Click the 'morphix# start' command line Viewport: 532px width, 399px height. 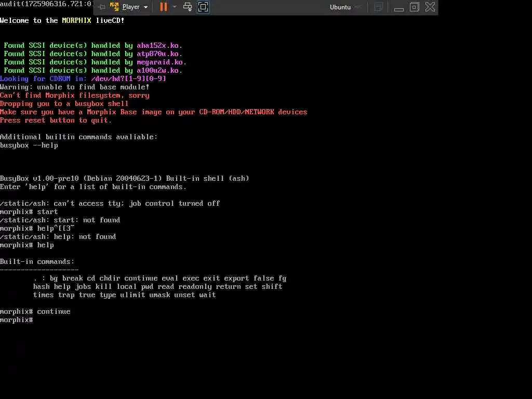pos(29,212)
